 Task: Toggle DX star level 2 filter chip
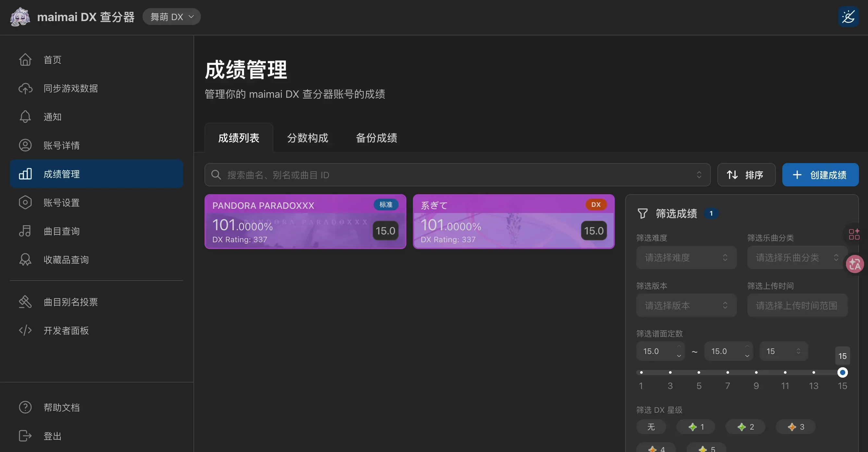(x=745, y=427)
